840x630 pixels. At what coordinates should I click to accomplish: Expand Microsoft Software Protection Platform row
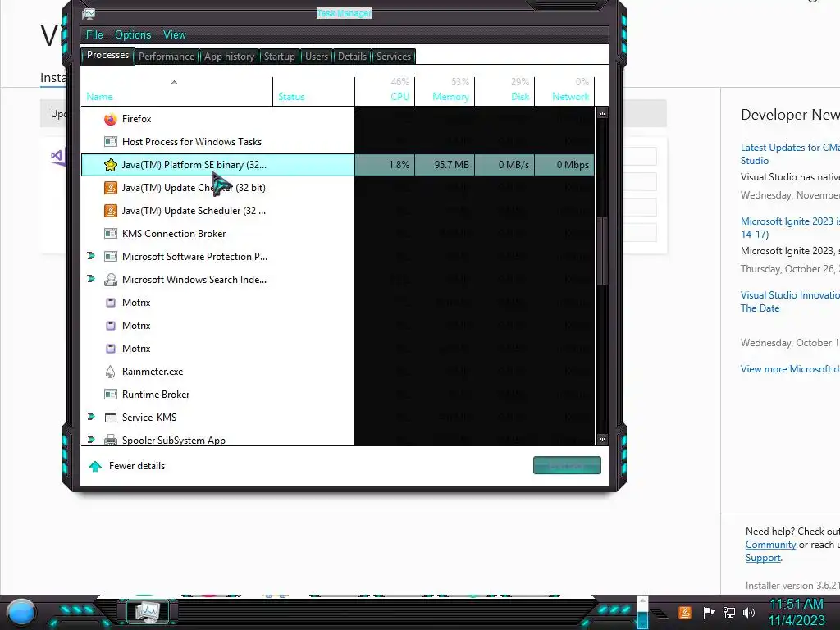coord(91,256)
